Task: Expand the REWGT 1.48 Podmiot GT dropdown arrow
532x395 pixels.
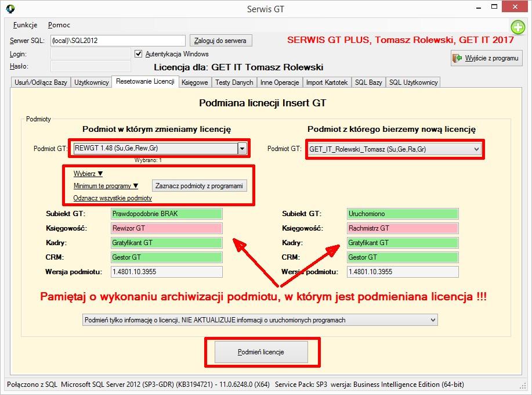Action: coord(242,149)
